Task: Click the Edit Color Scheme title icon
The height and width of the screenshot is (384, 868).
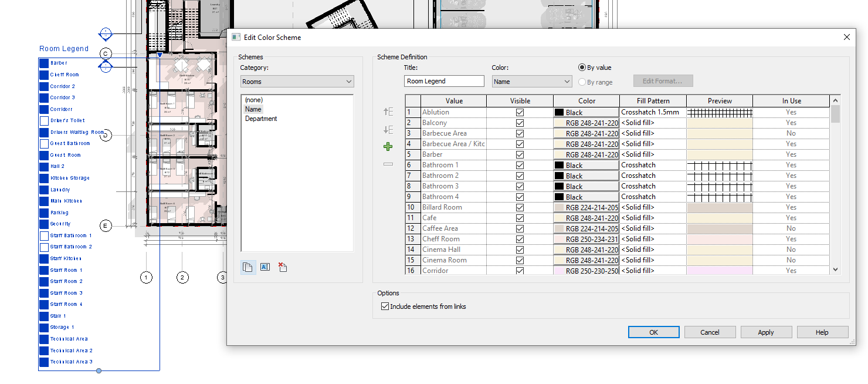Action: point(236,37)
